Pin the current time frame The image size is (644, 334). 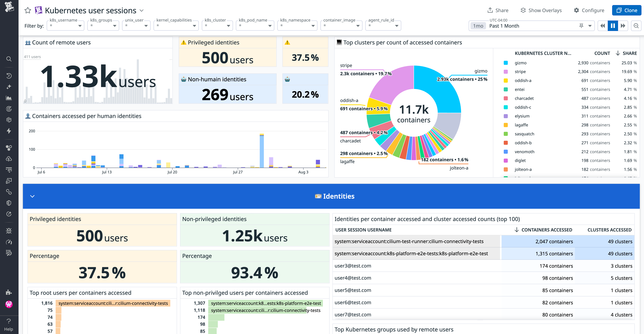(581, 25)
